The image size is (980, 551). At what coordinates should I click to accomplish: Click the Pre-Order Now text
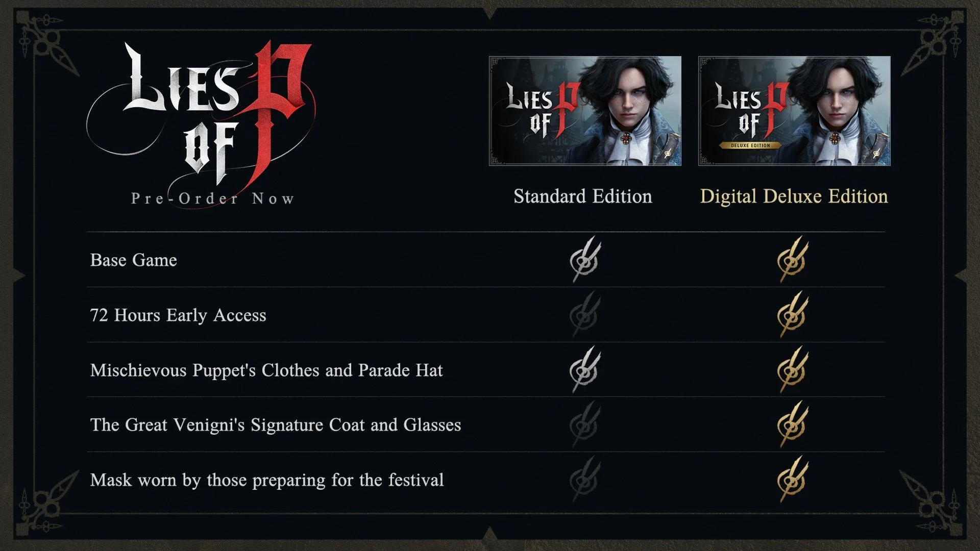point(212,198)
